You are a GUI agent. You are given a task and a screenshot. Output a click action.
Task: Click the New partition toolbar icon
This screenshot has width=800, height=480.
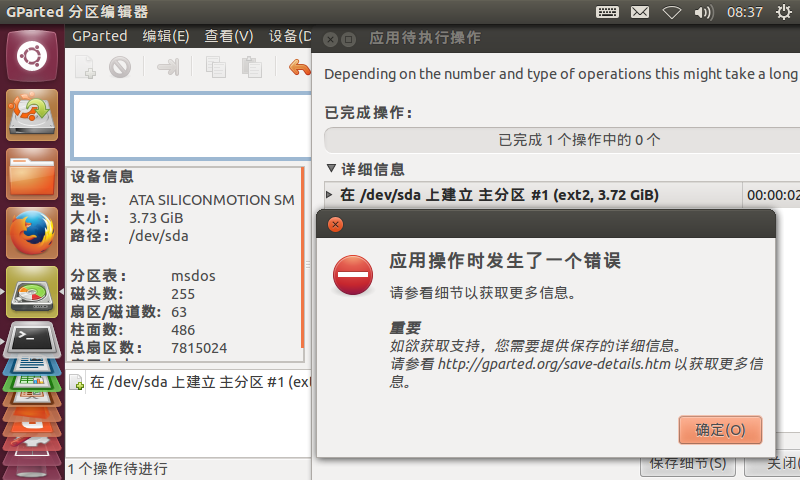[85, 67]
